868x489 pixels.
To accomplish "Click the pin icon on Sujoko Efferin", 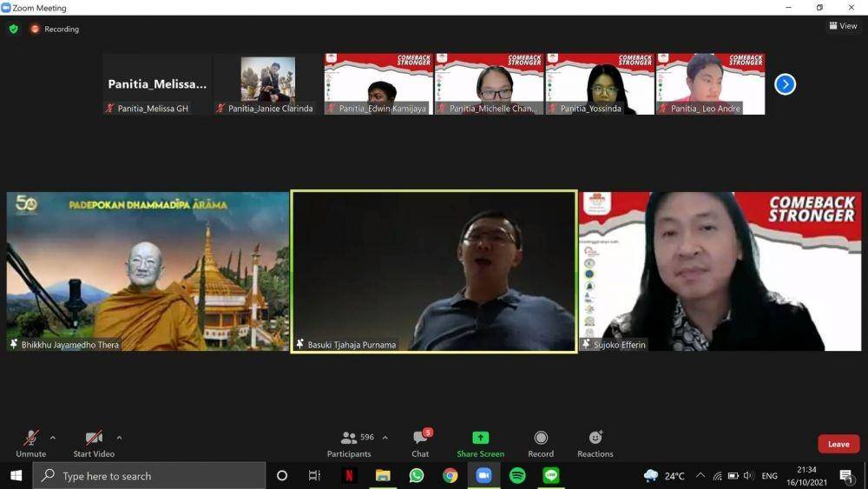I will tap(586, 344).
